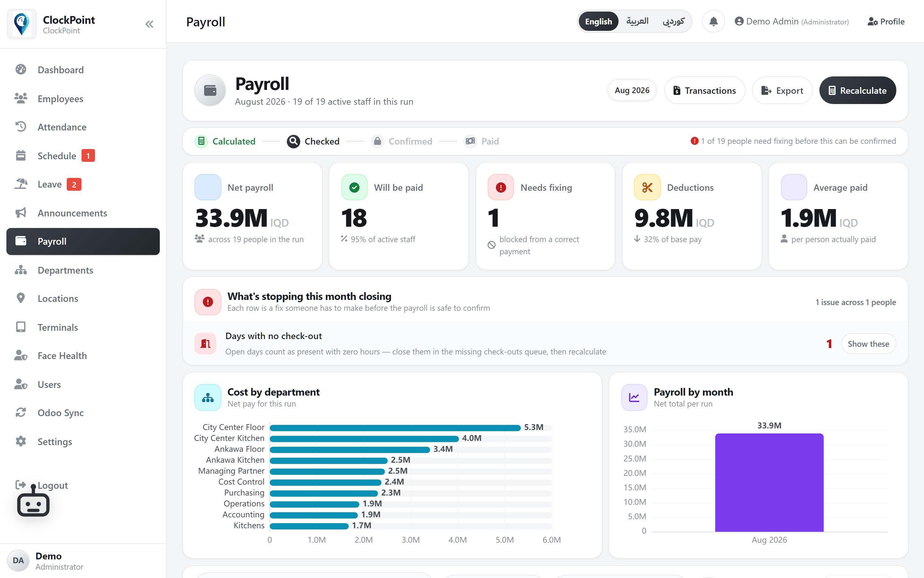Click the Kitchens department label
Viewport: 924px width, 578px height.
(x=249, y=525)
